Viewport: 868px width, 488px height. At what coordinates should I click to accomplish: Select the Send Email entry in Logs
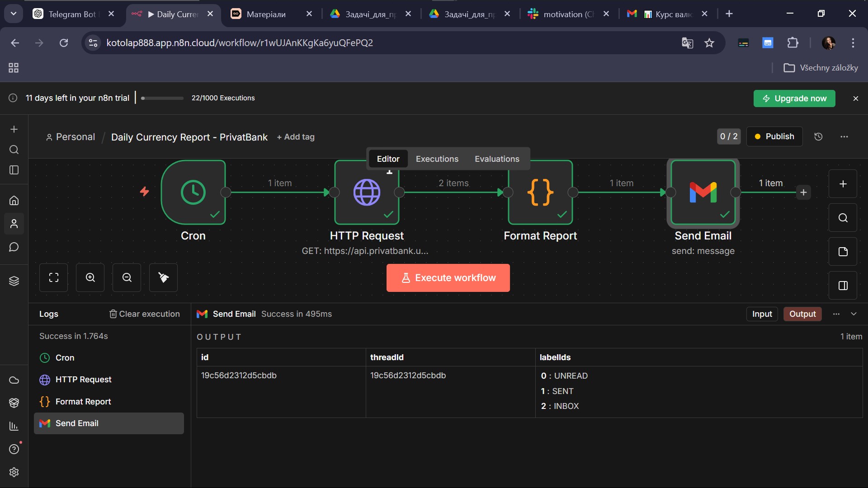click(x=109, y=423)
